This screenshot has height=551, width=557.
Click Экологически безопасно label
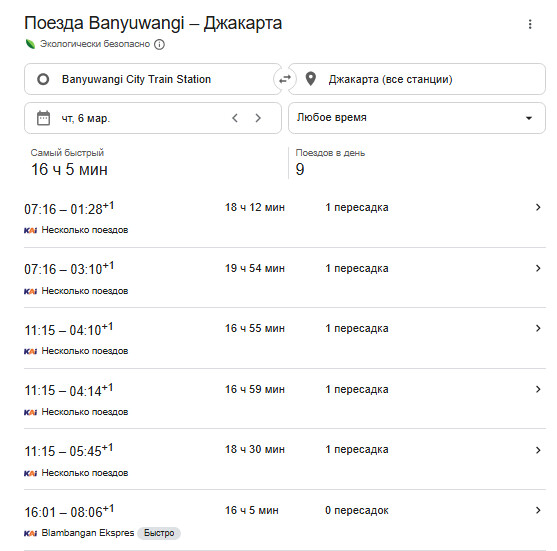click(95, 44)
